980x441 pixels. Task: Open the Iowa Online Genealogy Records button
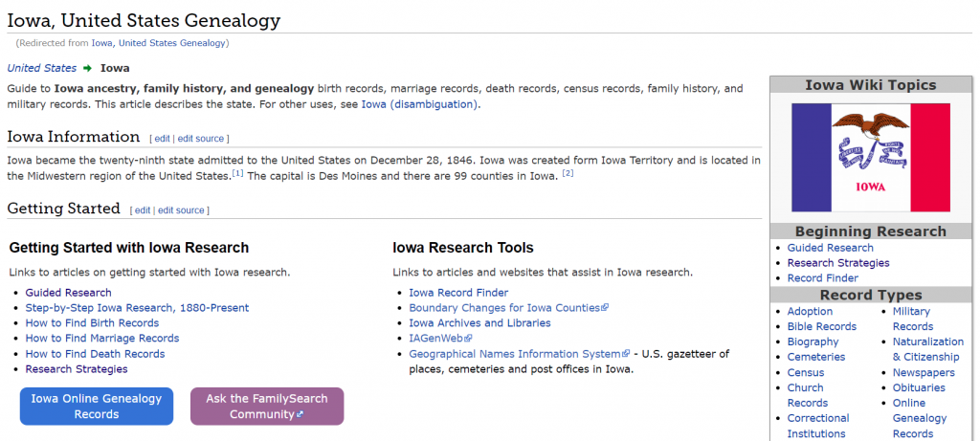[97, 407]
